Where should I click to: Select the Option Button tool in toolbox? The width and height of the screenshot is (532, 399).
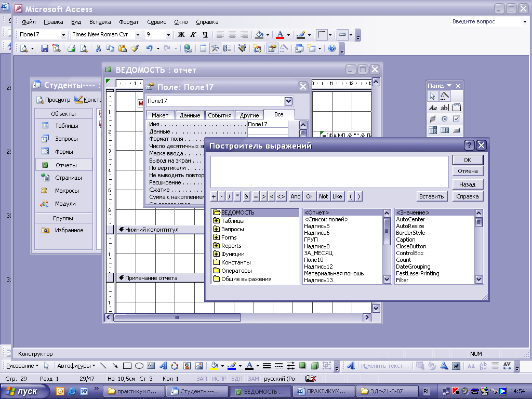445,119
